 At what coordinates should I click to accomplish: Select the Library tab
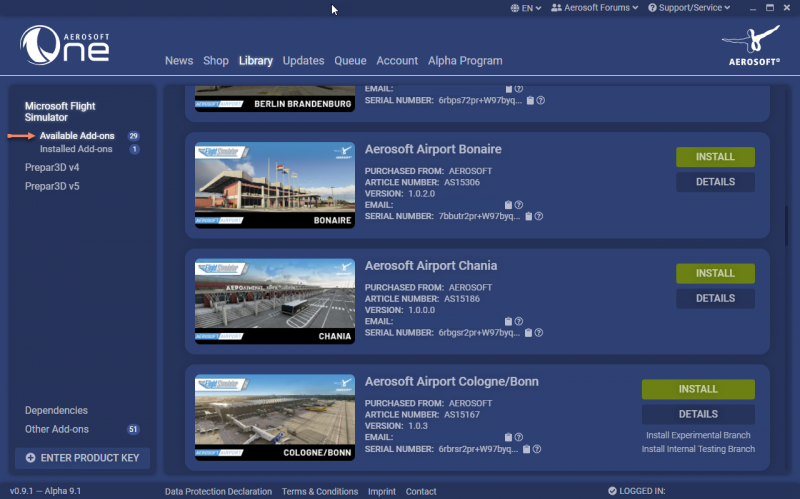coord(256,61)
